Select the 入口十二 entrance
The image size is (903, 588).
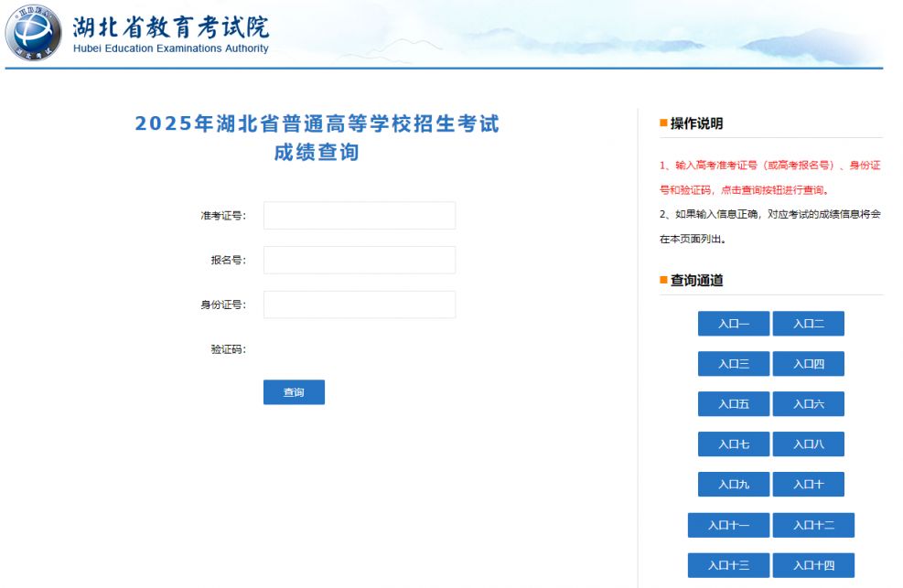[812, 525]
